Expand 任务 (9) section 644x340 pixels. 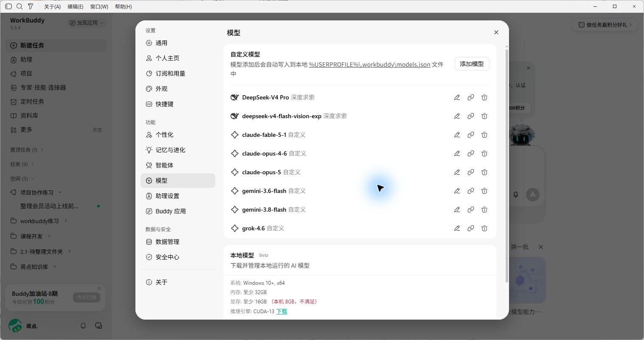click(22, 164)
